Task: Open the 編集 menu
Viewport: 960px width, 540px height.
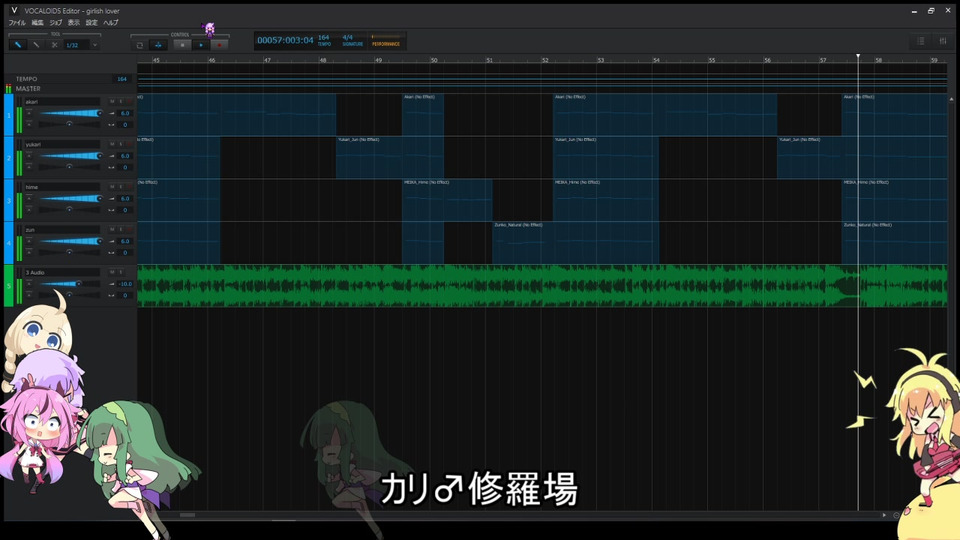Action: [x=37, y=23]
